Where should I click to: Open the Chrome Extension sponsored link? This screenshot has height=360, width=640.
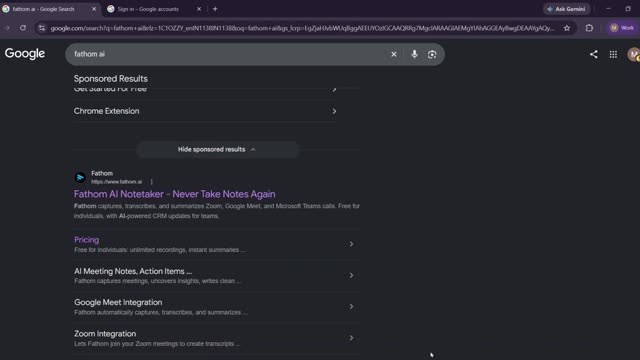click(107, 111)
